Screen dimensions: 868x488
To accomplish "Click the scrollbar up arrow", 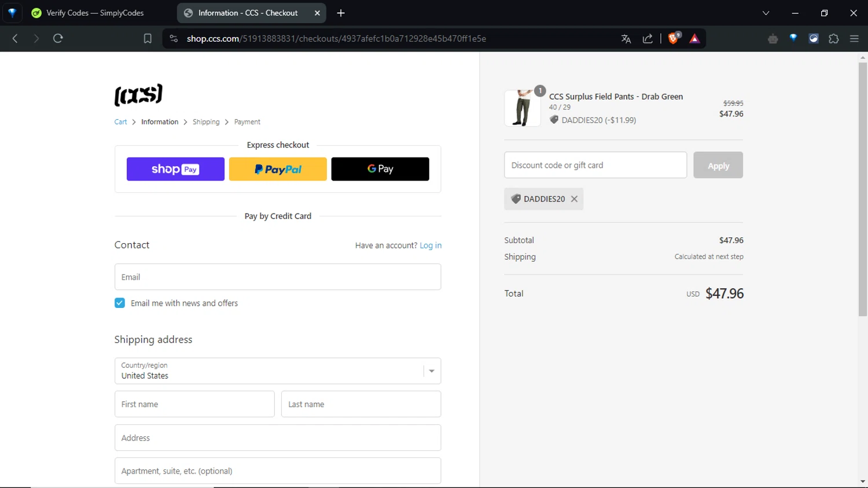I will (x=863, y=57).
